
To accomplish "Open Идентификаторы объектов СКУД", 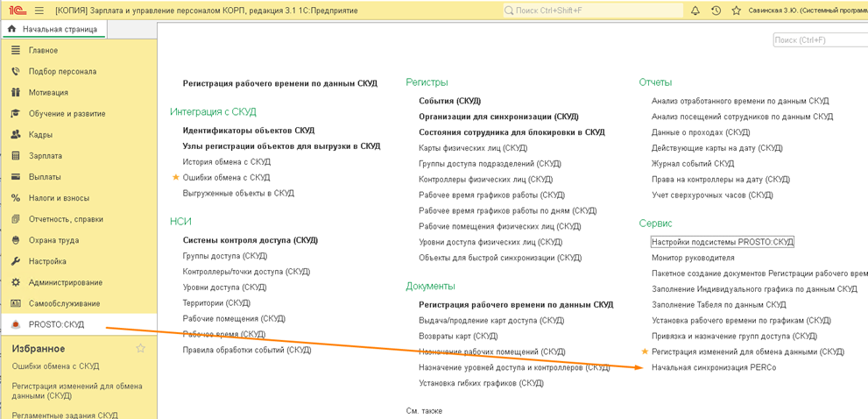I will point(249,131).
